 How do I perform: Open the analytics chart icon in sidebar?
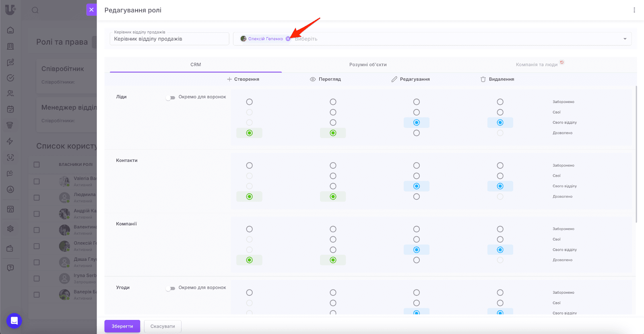[x=10, y=190]
